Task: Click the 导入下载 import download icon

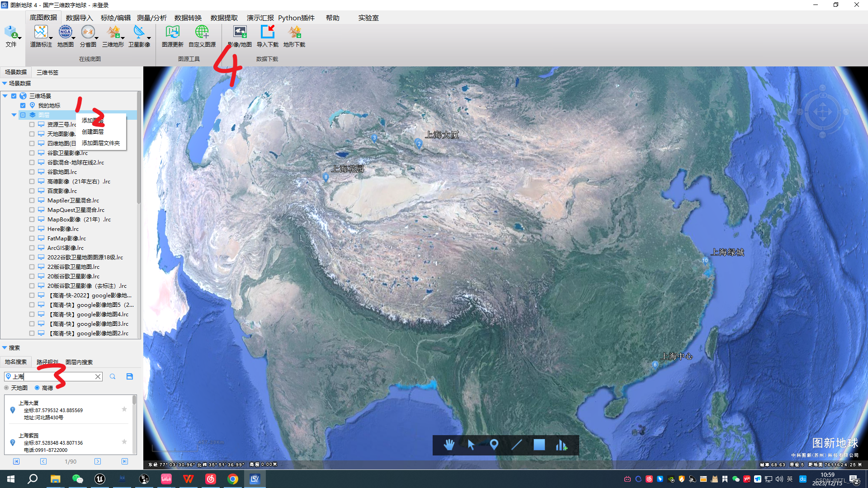Action: click(x=267, y=33)
